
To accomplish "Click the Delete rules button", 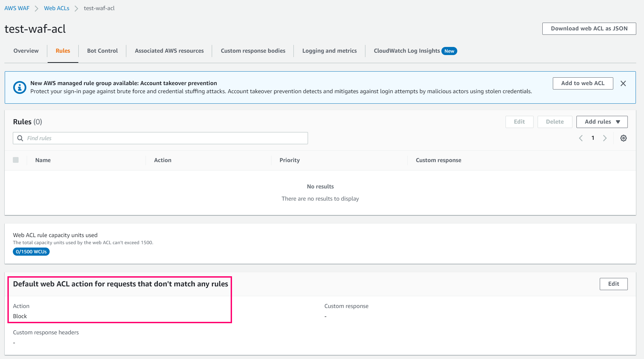I will click(555, 122).
